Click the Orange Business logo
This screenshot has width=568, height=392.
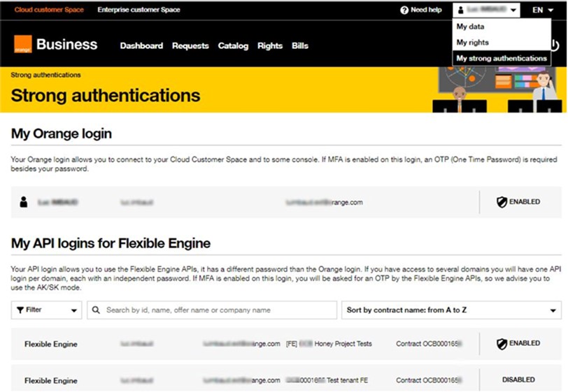(55, 44)
